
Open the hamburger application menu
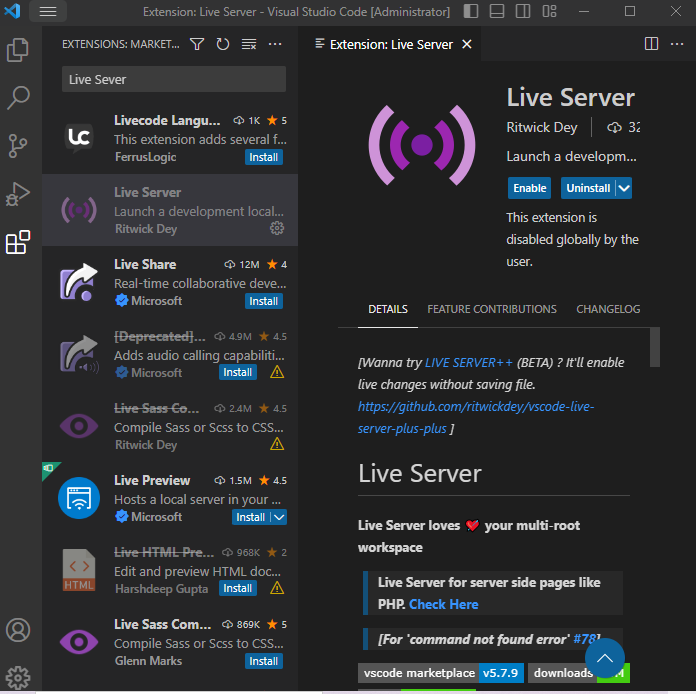pyautogui.click(x=48, y=12)
